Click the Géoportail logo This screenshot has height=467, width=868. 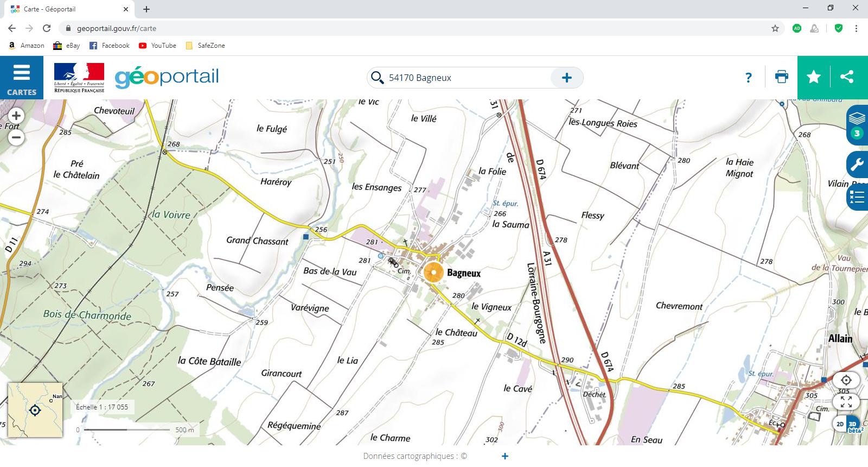[x=167, y=78]
